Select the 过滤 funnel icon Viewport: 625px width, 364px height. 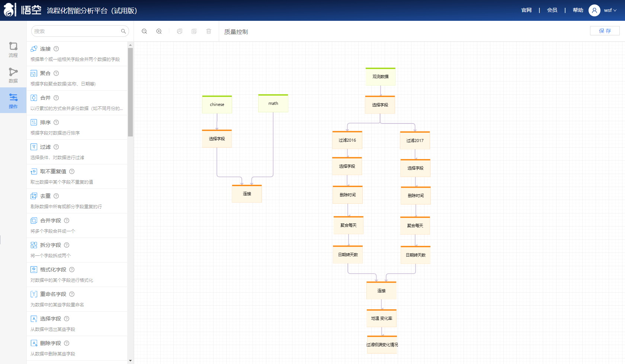(34, 147)
